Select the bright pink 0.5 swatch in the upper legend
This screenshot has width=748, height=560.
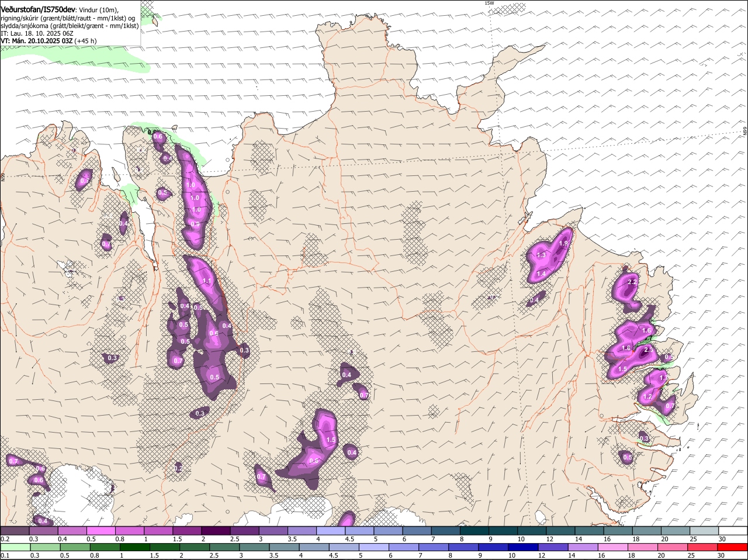101,530
